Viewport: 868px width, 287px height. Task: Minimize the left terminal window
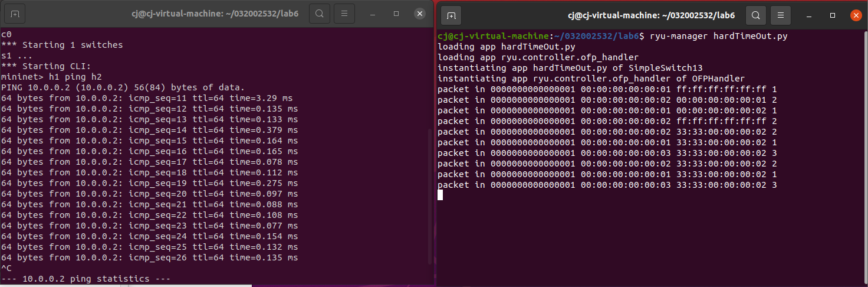373,13
